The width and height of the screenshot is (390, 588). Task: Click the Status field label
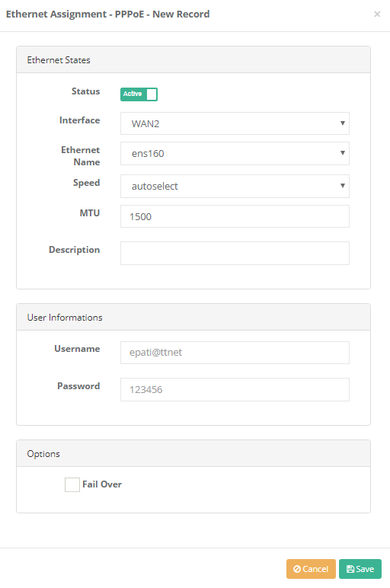point(86,91)
